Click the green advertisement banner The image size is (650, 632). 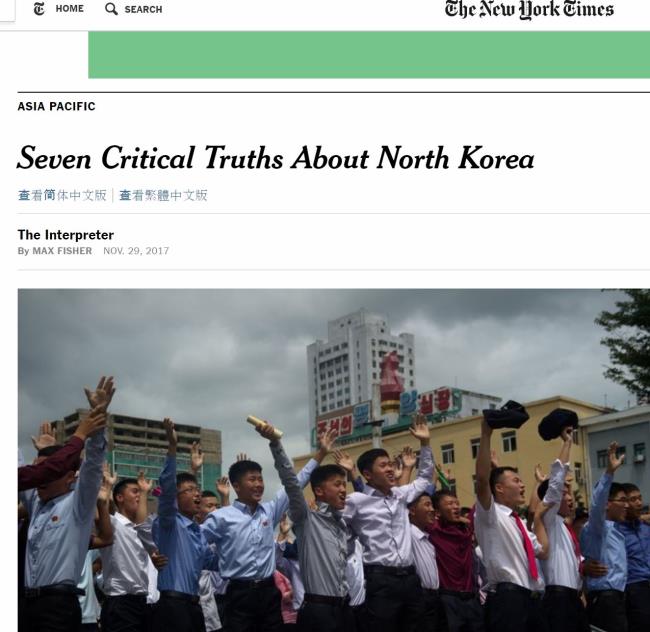(369, 55)
